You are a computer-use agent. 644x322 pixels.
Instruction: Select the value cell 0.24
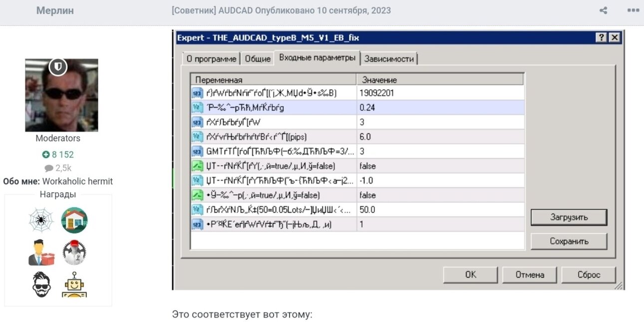pyautogui.click(x=440, y=107)
